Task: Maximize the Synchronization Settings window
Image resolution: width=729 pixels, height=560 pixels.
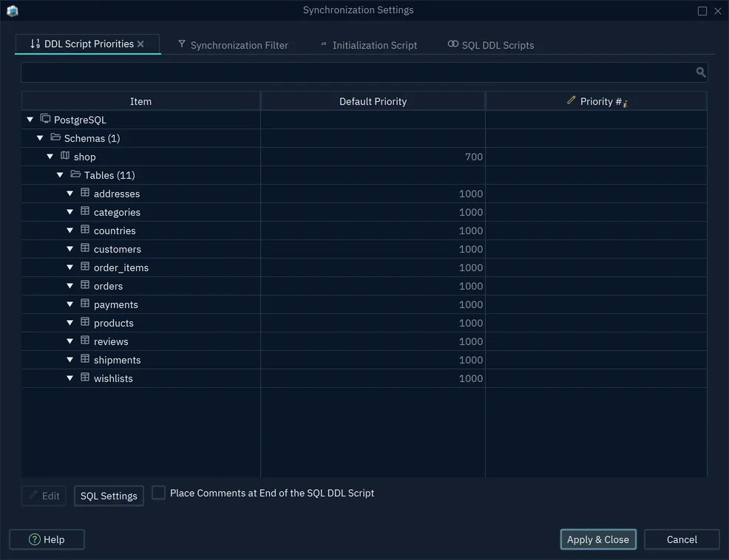Action: coord(702,10)
